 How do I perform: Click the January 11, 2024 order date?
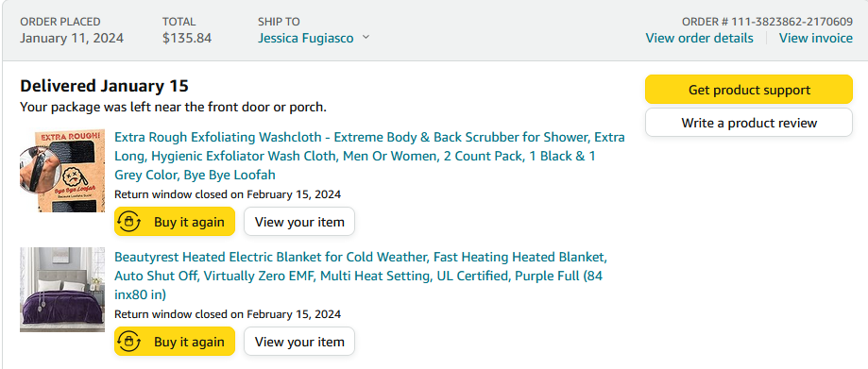tap(72, 38)
